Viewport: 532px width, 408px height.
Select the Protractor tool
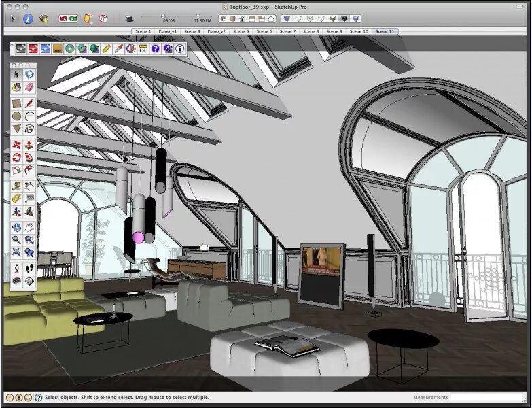tap(16, 199)
